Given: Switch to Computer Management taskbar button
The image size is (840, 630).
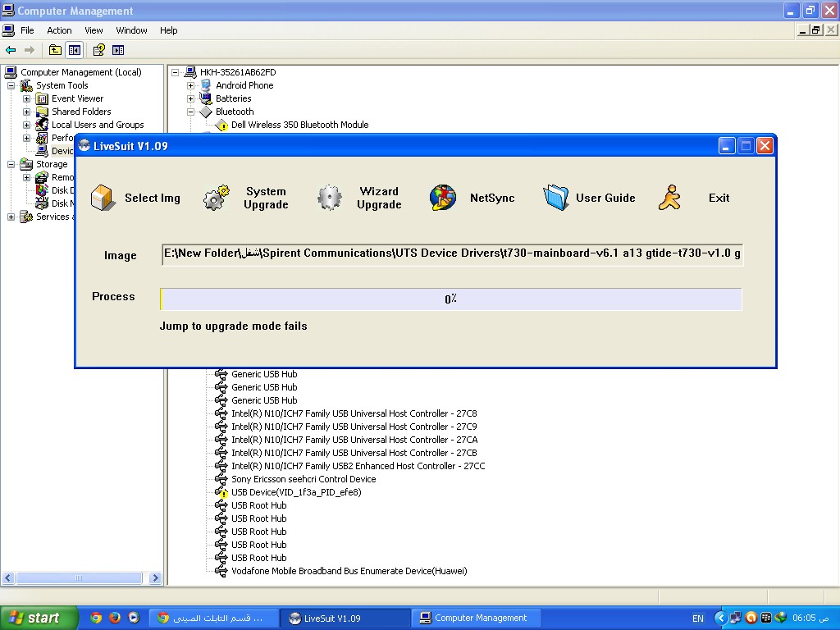Looking at the screenshot, I should [476, 619].
